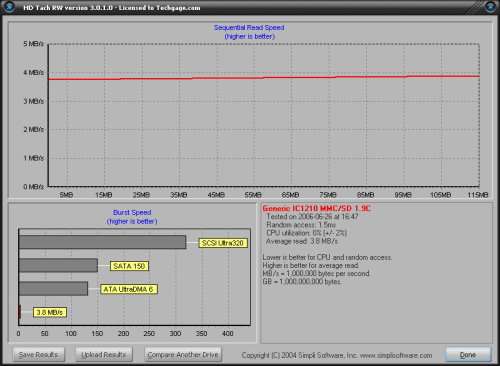Click the HD Tach RW title bar

pos(250,7)
